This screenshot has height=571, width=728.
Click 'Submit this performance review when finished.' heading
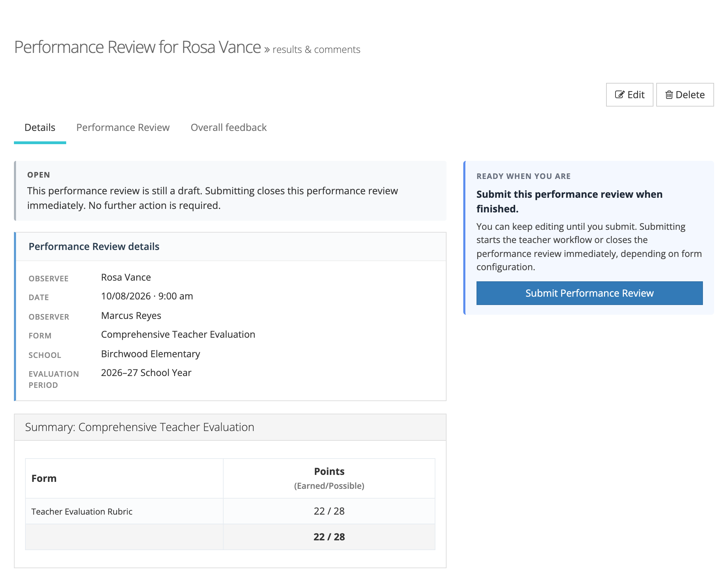coord(570,201)
